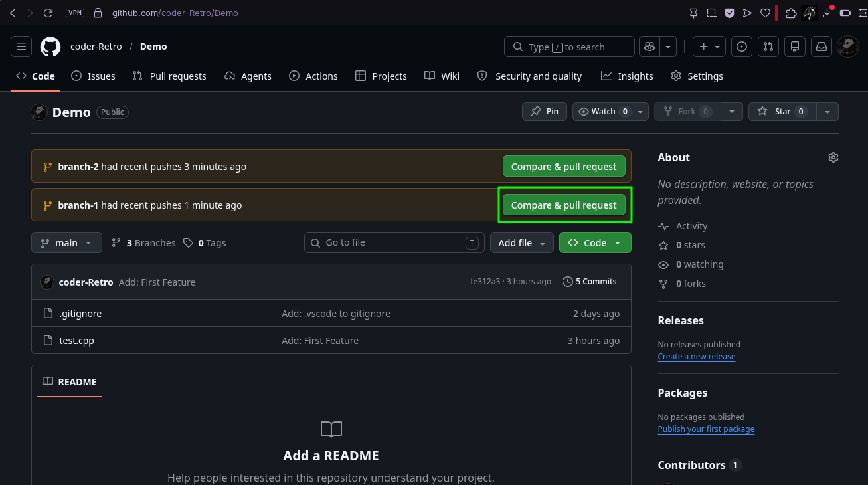Open the test.cpp file
The width and height of the screenshot is (868, 485).
click(x=76, y=341)
